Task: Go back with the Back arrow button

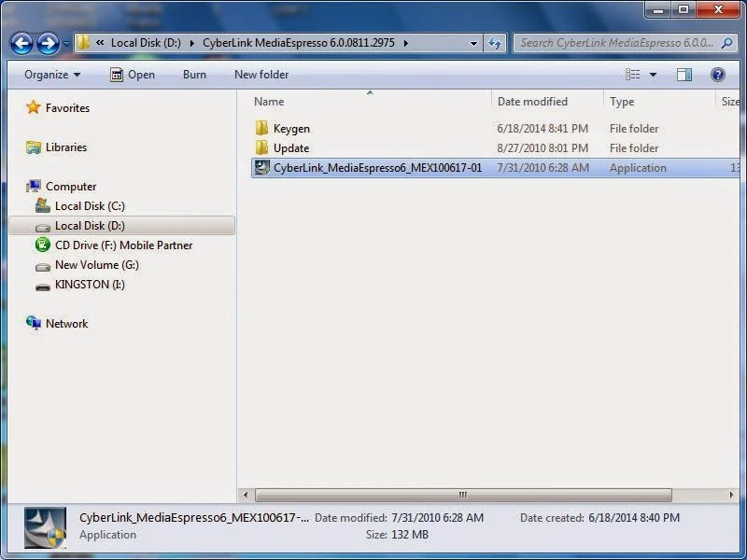Action: pos(21,43)
